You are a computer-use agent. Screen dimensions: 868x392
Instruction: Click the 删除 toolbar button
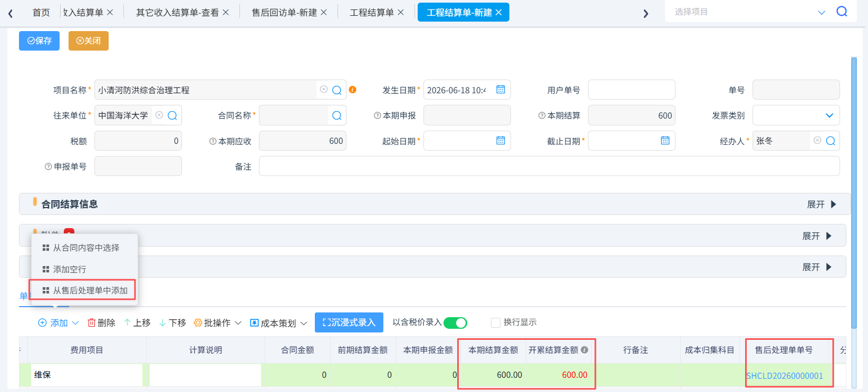pos(101,322)
